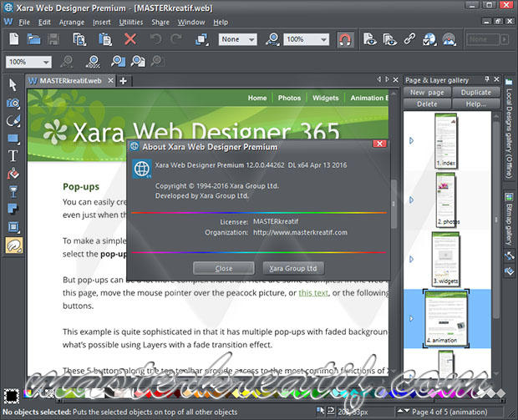518x420 pixels.
Task: Open the Arrange menu
Action: [72, 22]
